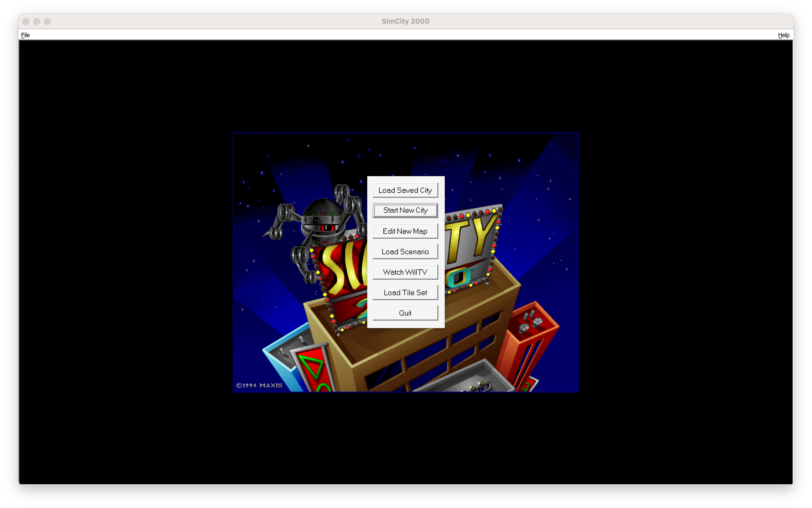812x508 pixels.
Task: Open the Help menu
Action: point(783,35)
